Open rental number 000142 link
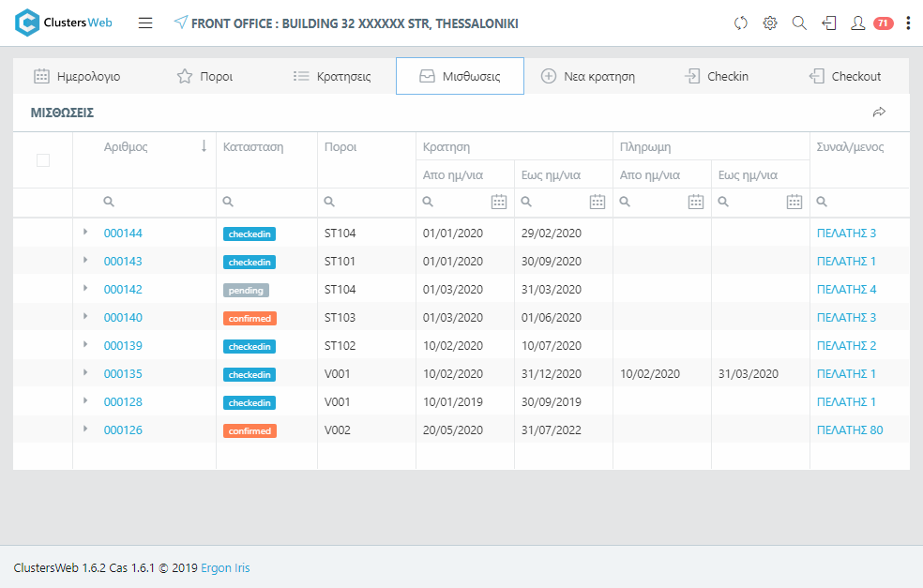This screenshot has width=923, height=588. [x=123, y=290]
